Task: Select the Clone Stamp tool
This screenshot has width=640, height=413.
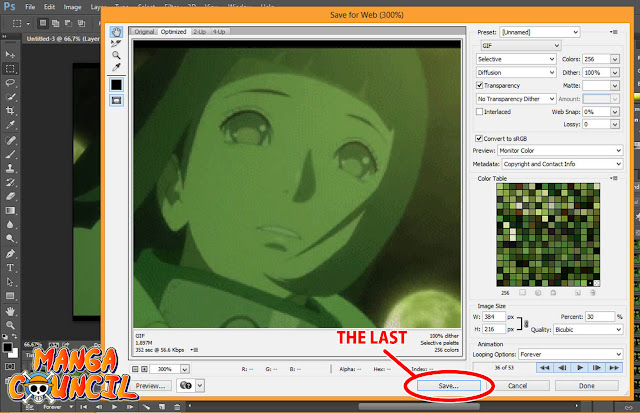Action: pyautogui.click(x=10, y=168)
